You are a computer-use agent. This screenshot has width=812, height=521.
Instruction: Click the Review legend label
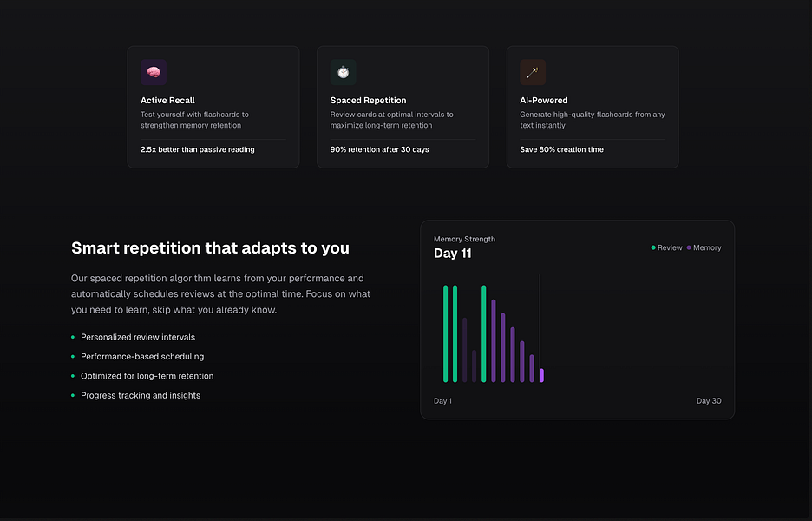[670, 247]
